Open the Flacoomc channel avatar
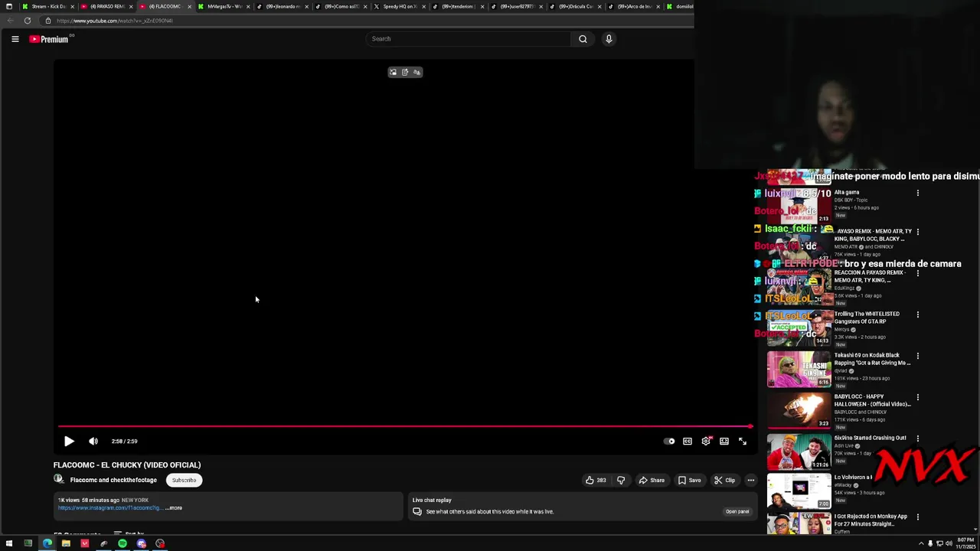The height and width of the screenshot is (551, 980). click(58, 479)
